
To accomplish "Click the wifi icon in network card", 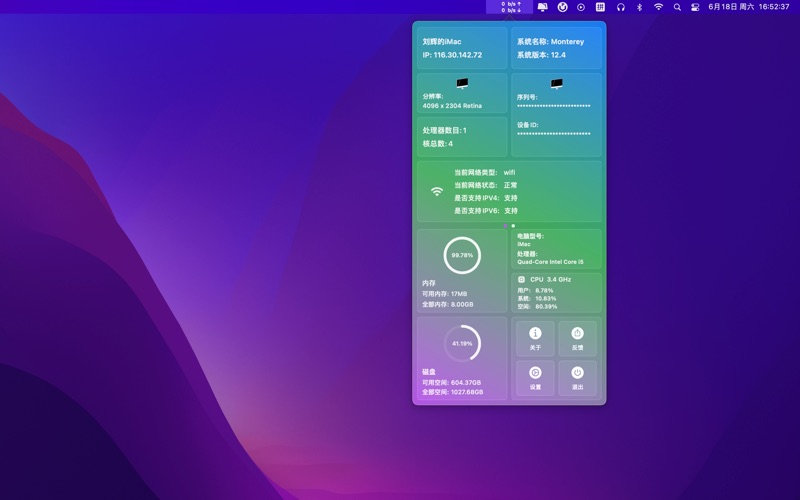I will 436,191.
